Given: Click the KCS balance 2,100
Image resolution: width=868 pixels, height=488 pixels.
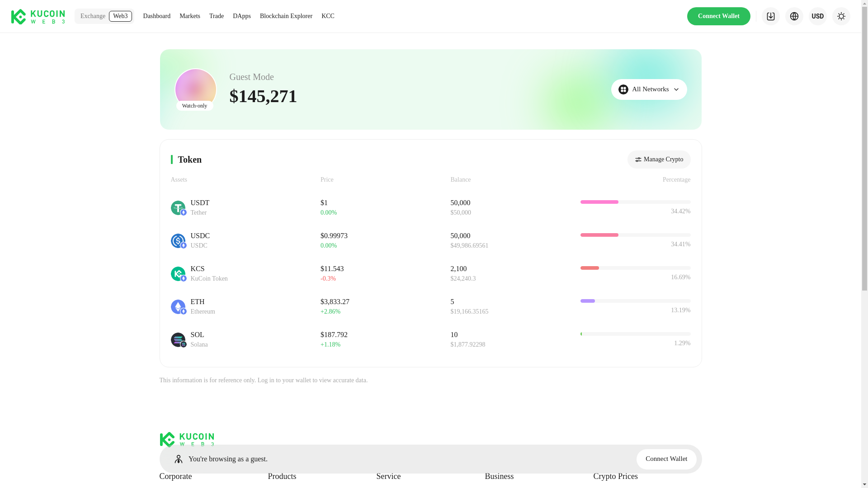Looking at the screenshot, I should [x=458, y=269].
